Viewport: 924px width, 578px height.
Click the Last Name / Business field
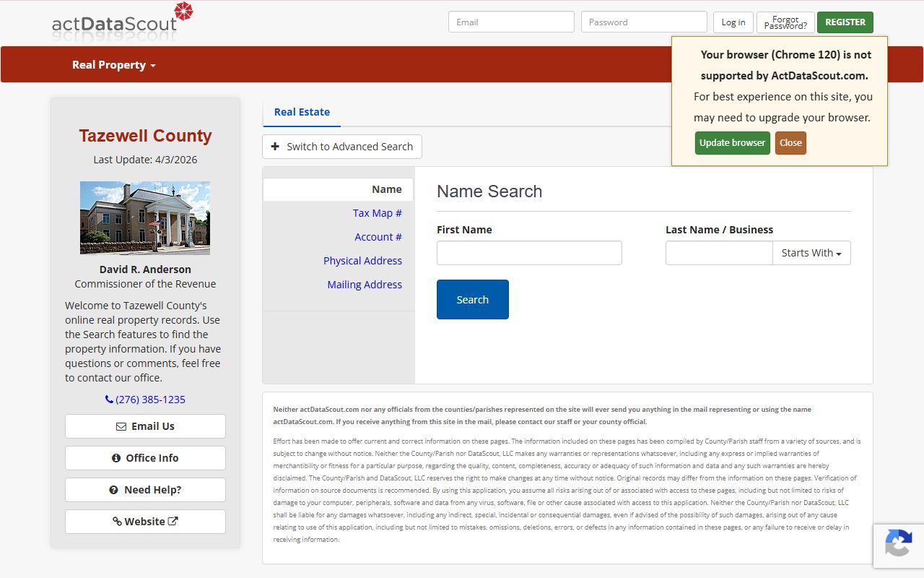pos(719,253)
